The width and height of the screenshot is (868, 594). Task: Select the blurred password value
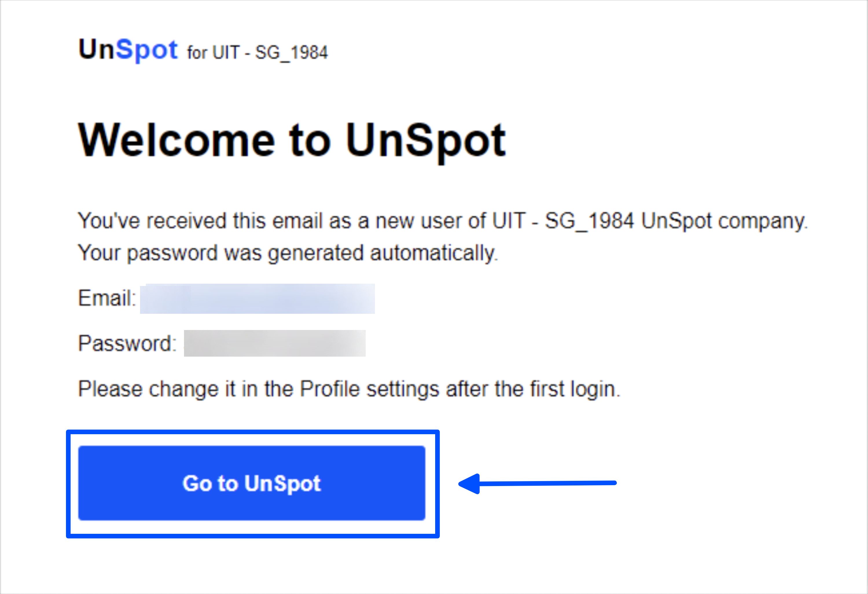coord(275,343)
